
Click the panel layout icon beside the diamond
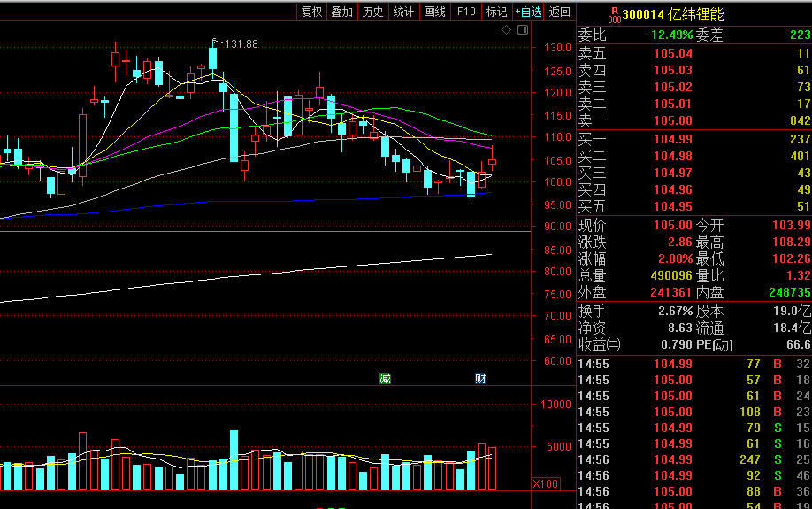click(x=523, y=30)
